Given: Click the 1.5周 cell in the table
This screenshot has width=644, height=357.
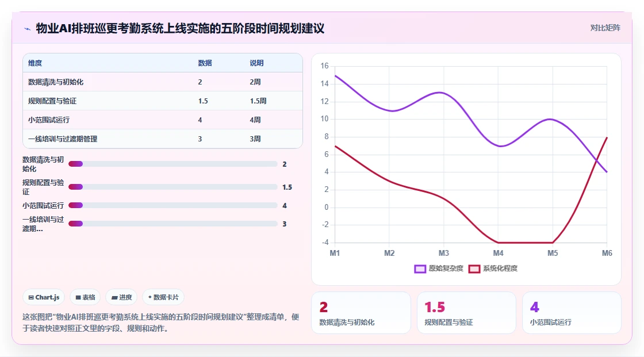Looking at the screenshot, I should coord(258,101).
